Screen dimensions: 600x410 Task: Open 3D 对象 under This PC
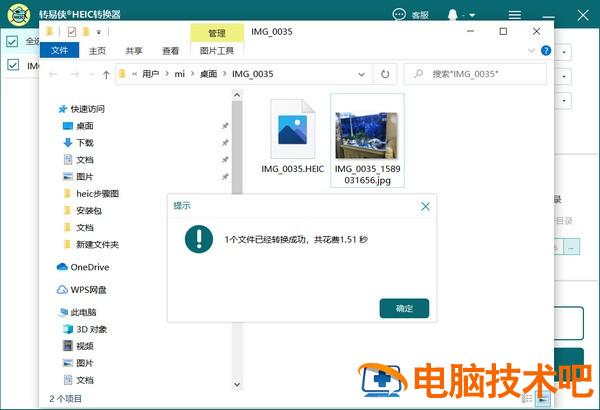point(85,329)
